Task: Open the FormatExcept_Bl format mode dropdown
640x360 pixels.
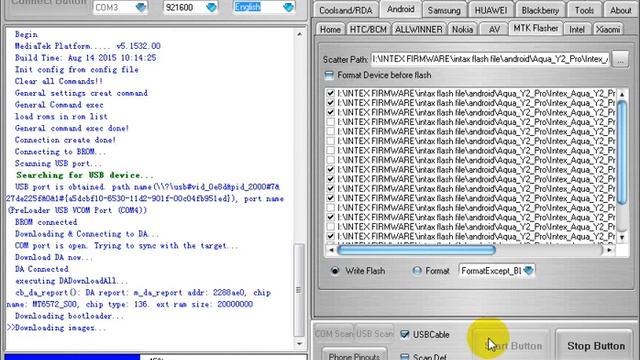Action: (x=528, y=271)
